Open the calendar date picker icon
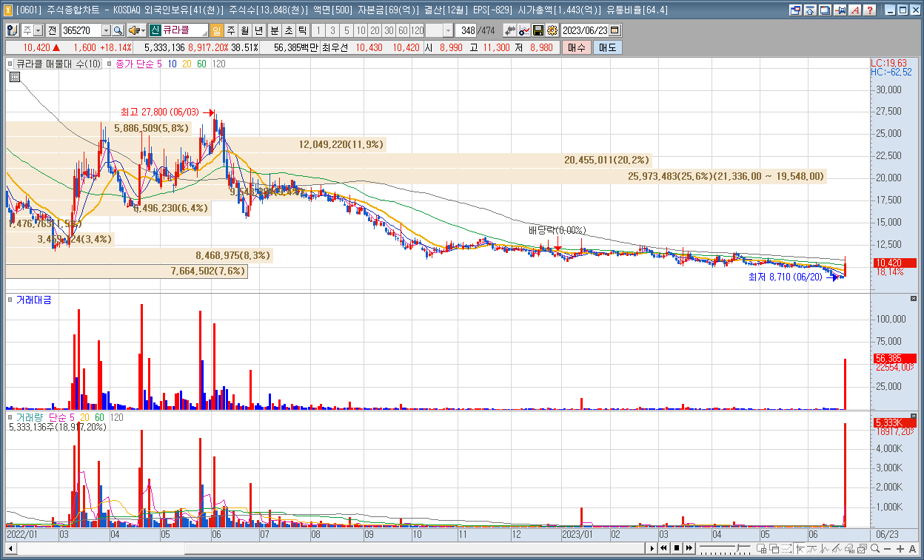Viewport: 924px width, 560px height. (x=615, y=30)
